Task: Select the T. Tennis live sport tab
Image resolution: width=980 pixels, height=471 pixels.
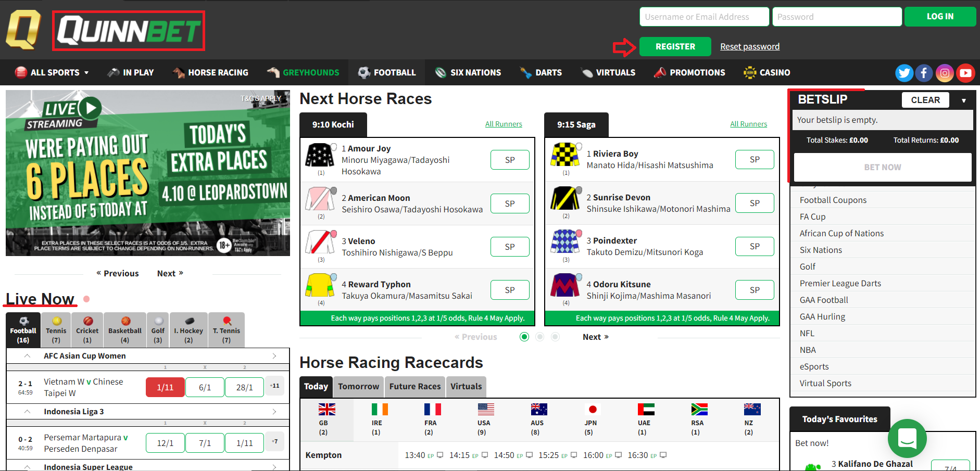Action: [227, 330]
